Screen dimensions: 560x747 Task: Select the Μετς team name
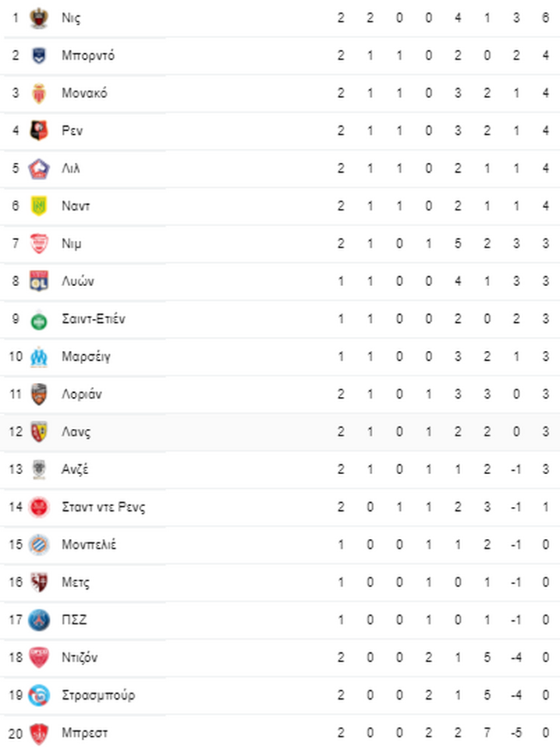point(75,583)
